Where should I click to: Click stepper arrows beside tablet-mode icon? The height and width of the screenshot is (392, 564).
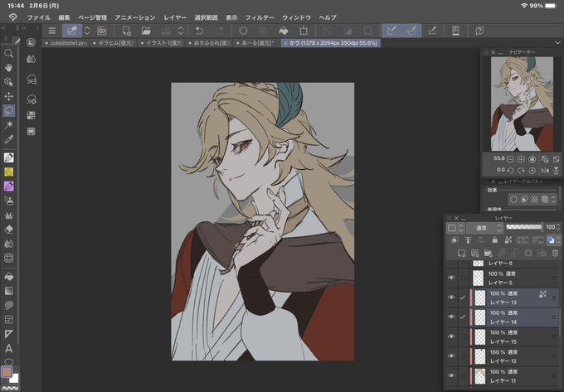coord(87,31)
